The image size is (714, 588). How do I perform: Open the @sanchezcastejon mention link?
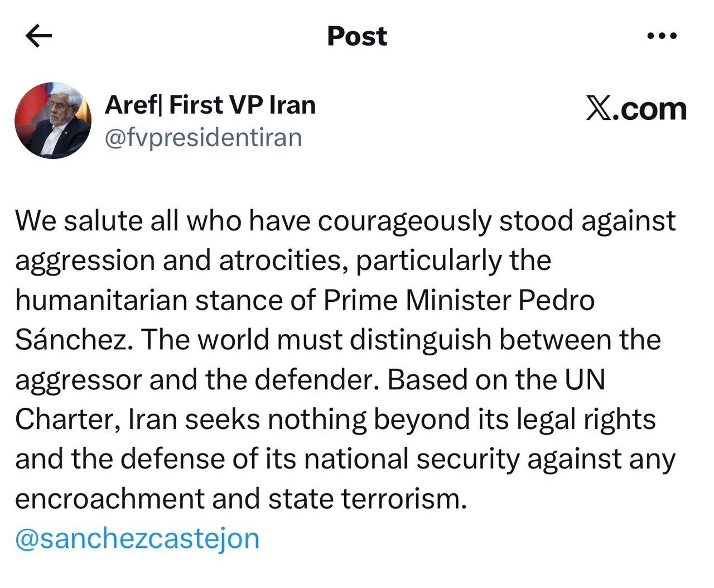coord(137,539)
